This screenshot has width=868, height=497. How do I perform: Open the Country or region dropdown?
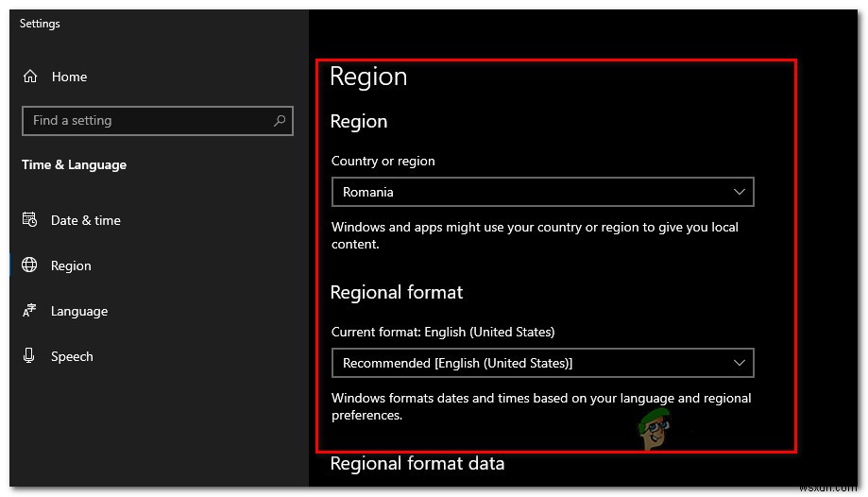point(542,192)
